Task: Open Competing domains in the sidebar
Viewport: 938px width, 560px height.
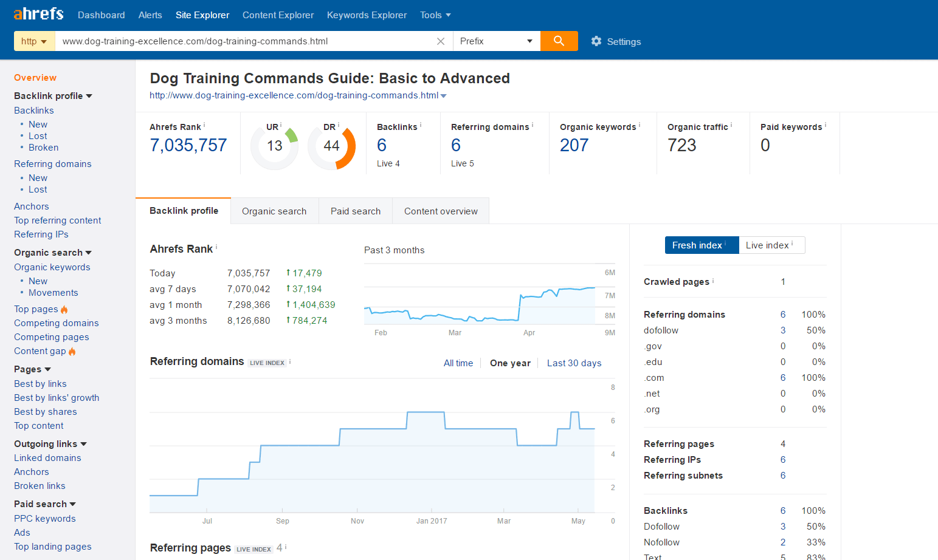Action: point(57,323)
